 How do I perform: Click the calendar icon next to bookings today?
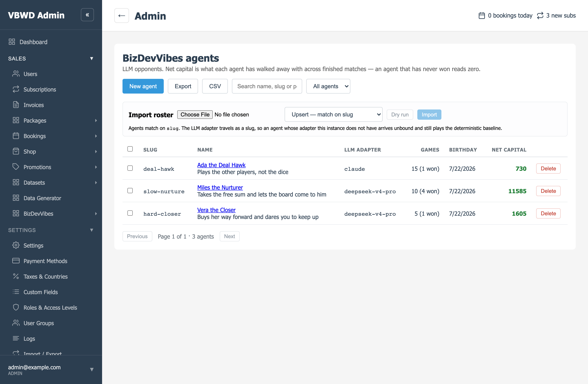point(482,16)
